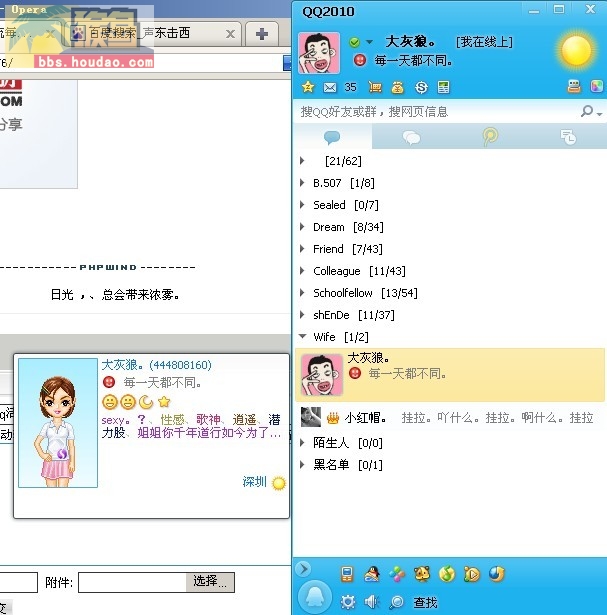Click the 小红帽 contact avatar photo
Image resolution: width=607 pixels, height=615 pixels.
[311, 417]
